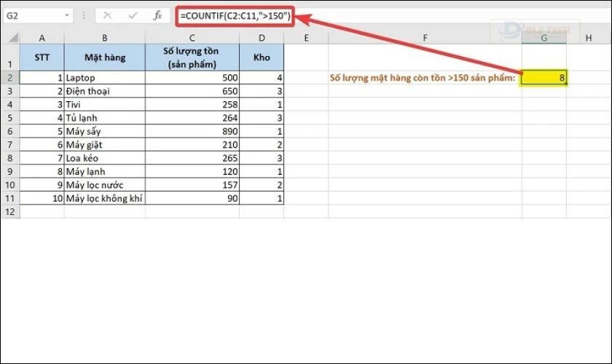The width and height of the screenshot is (612, 364).
Task: Select column G header
Action: 544,37
